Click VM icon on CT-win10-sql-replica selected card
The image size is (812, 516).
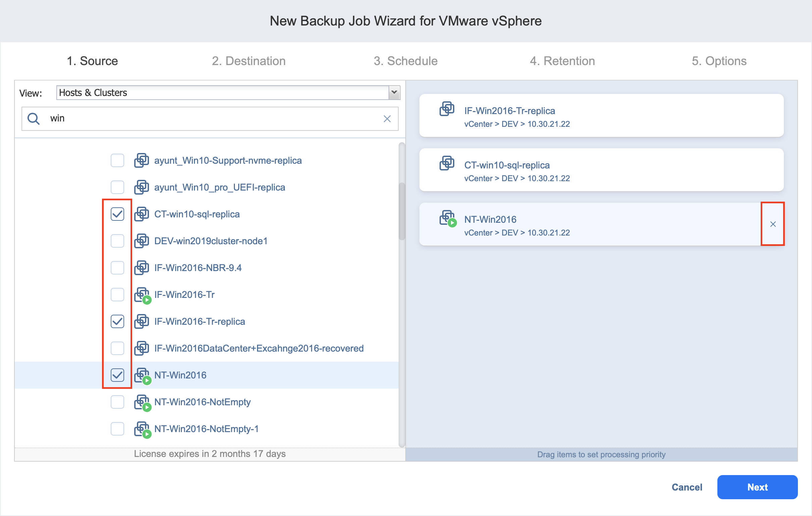click(447, 163)
